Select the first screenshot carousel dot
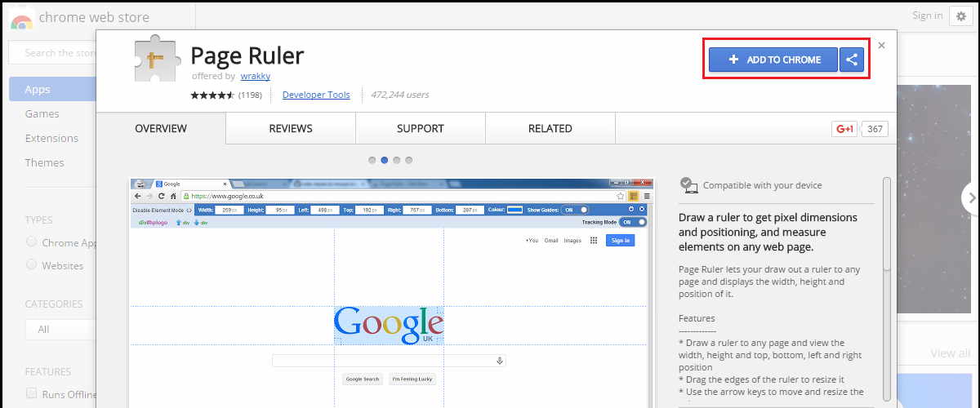 pyautogui.click(x=372, y=160)
